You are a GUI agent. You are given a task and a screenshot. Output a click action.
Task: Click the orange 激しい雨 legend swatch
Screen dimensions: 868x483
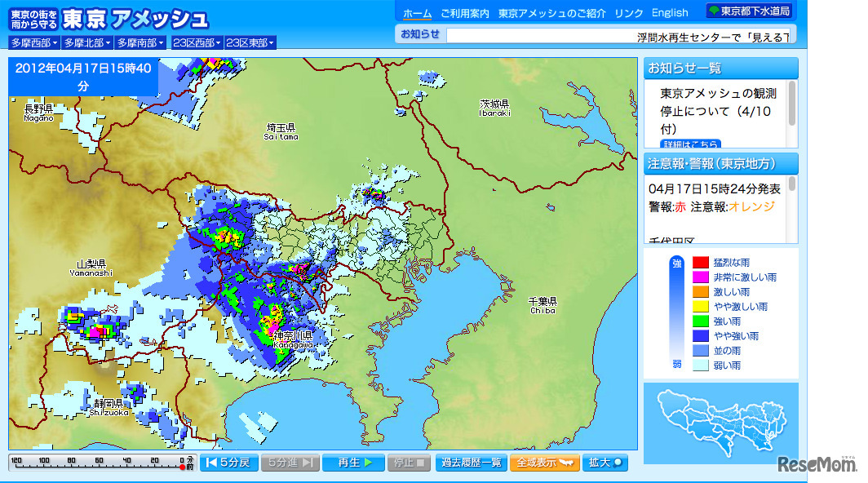[700, 292]
